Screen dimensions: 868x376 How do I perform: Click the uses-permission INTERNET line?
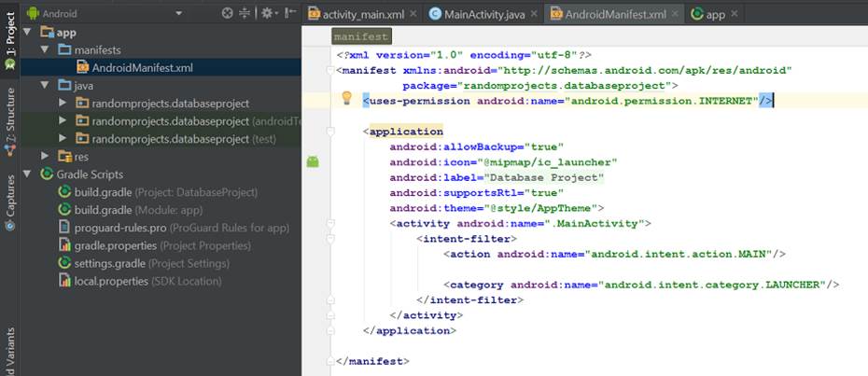tap(567, 101)
